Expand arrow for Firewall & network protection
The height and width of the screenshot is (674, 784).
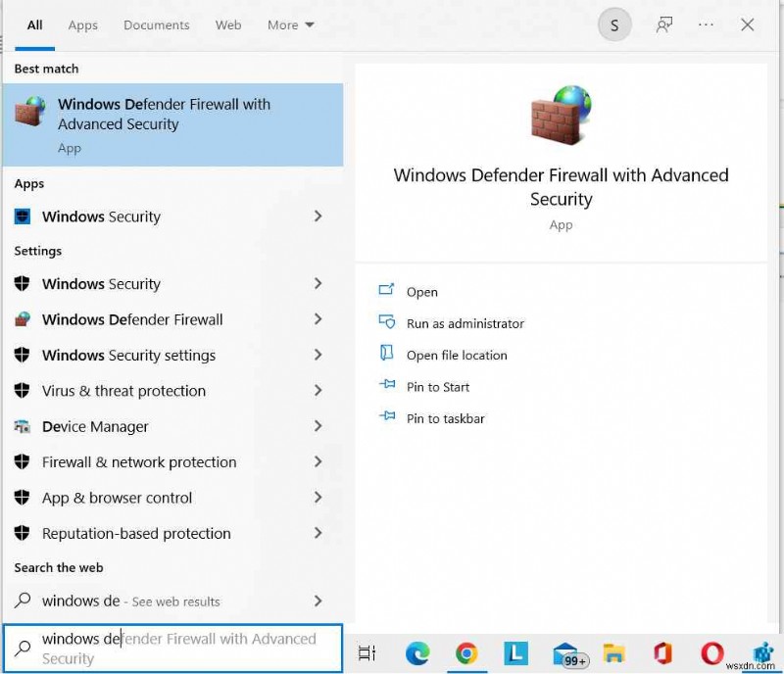318,461
